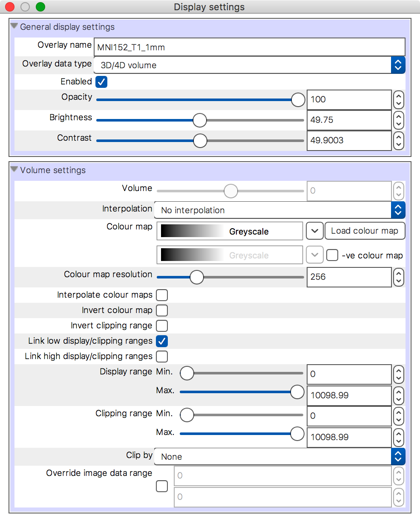Collapse the General display settings section
The height and width of the screenshot is (522, 420).
14,26
